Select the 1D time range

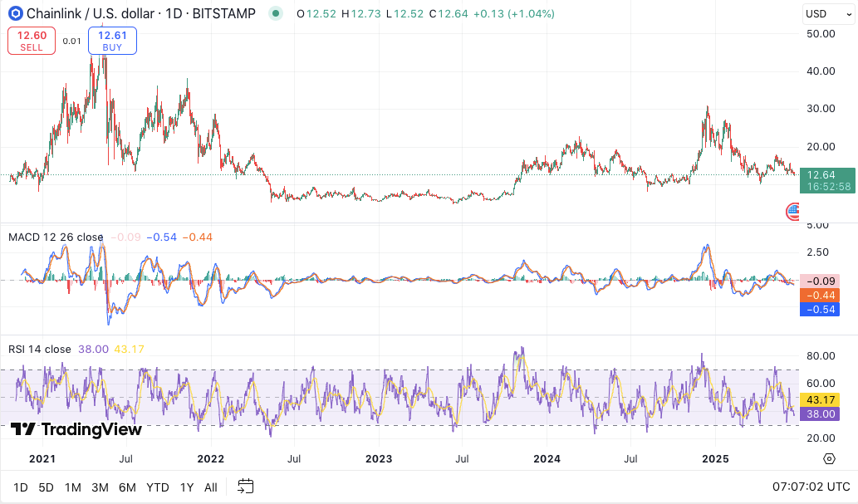coord(20,487)
